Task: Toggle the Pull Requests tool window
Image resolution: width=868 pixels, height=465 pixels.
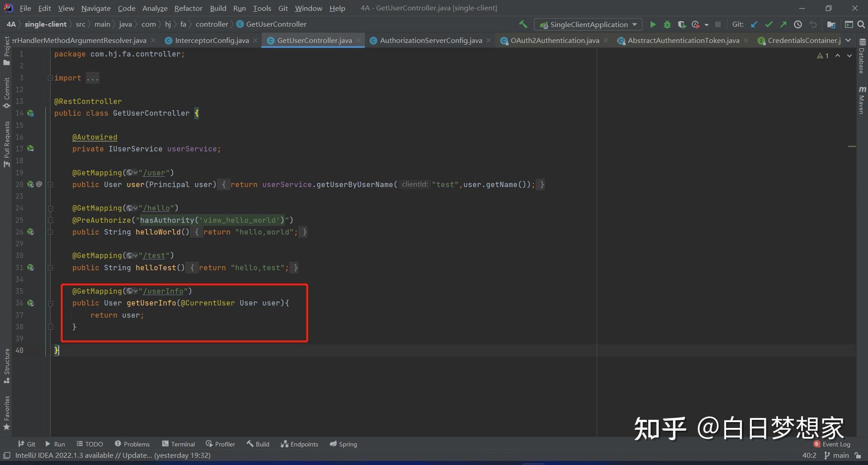Action: click(7, 144)
